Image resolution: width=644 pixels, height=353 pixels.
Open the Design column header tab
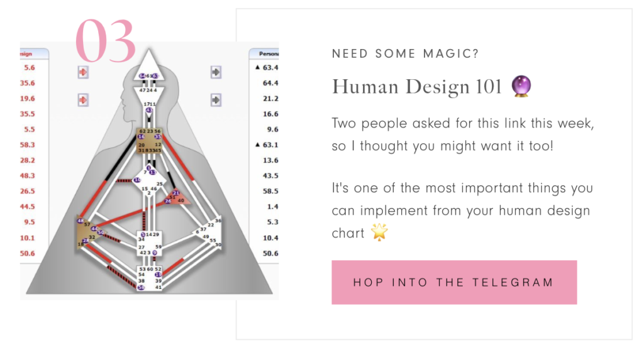click(34, 54)
